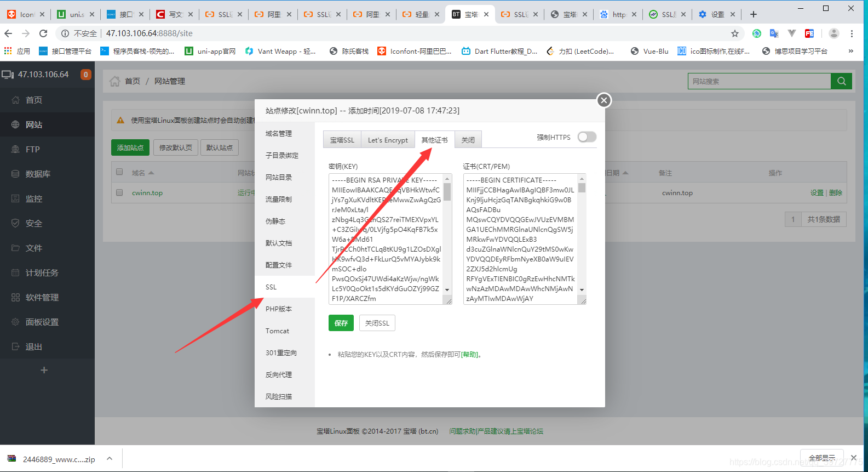Screen dimensions: 868x472
Task: Open the 帮助 link
Action: click(x=469, y=355)
